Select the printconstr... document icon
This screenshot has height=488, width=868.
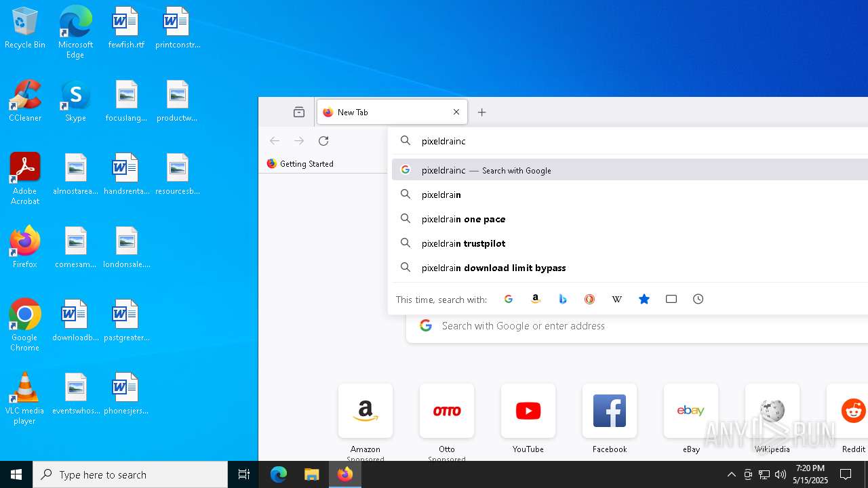coord(178,28)
